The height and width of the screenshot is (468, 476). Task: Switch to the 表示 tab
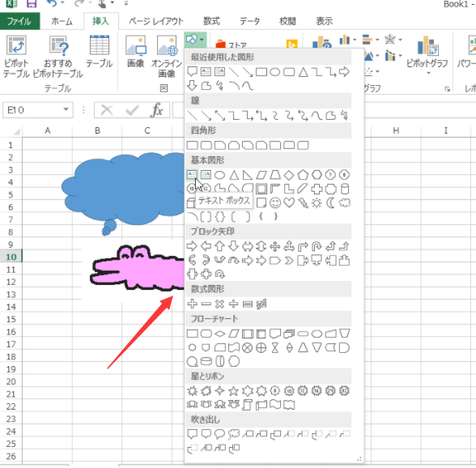[324, 21]
